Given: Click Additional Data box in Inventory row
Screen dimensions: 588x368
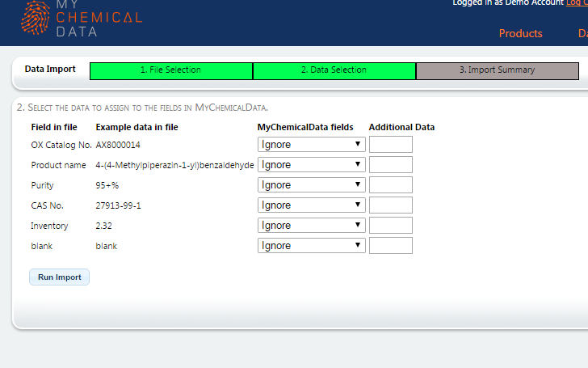Looking at the screenshot, I should 391,226.
